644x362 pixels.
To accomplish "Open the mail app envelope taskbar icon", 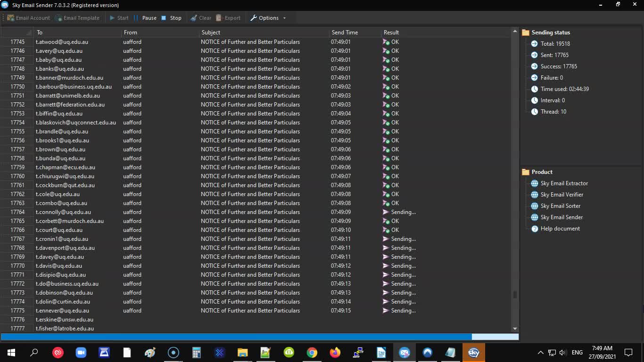I will [404, 352].
